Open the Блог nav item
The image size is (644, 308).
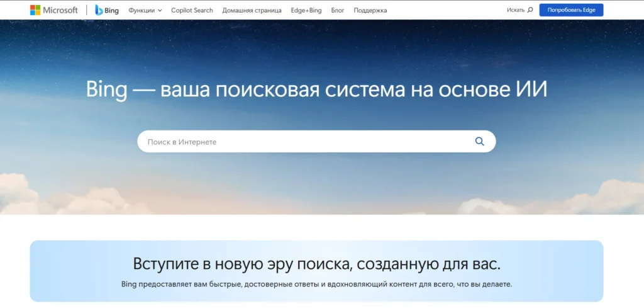point(338,10)
